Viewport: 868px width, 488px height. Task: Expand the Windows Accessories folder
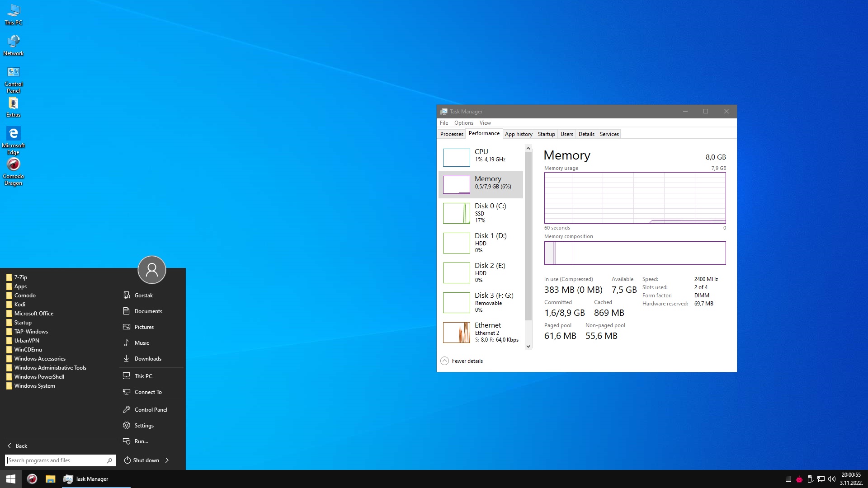pos(40,359)
